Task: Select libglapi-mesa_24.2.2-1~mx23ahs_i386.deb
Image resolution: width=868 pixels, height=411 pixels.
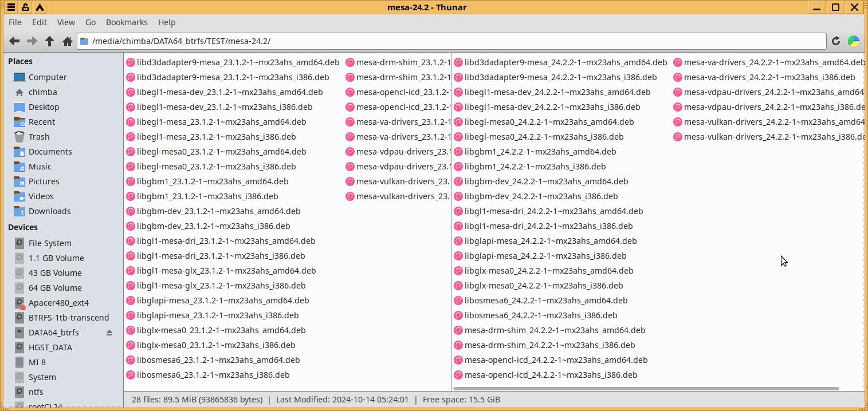Action: (540, 256)
